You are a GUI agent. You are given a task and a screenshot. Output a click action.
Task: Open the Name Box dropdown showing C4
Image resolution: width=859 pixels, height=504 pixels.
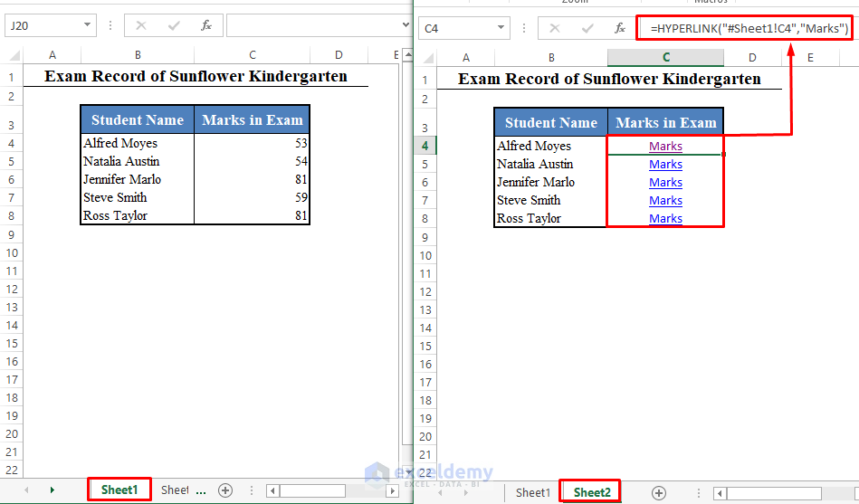pos(501,28)
